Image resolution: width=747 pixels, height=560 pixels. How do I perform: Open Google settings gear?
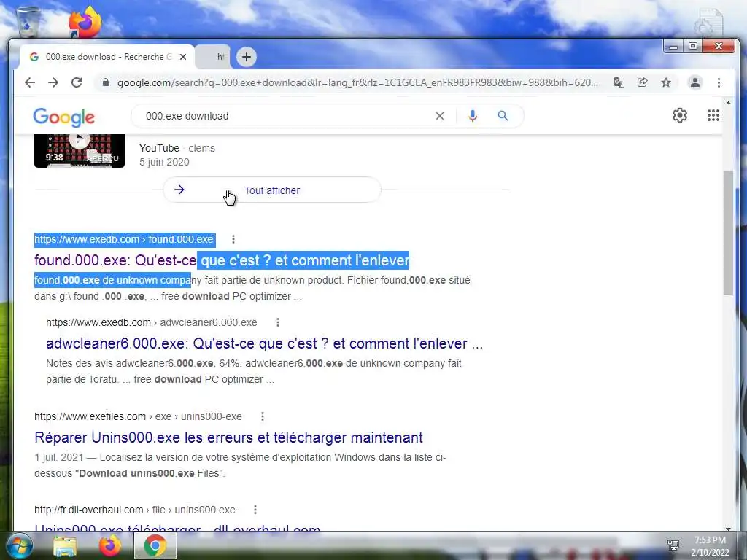[680, 115]
